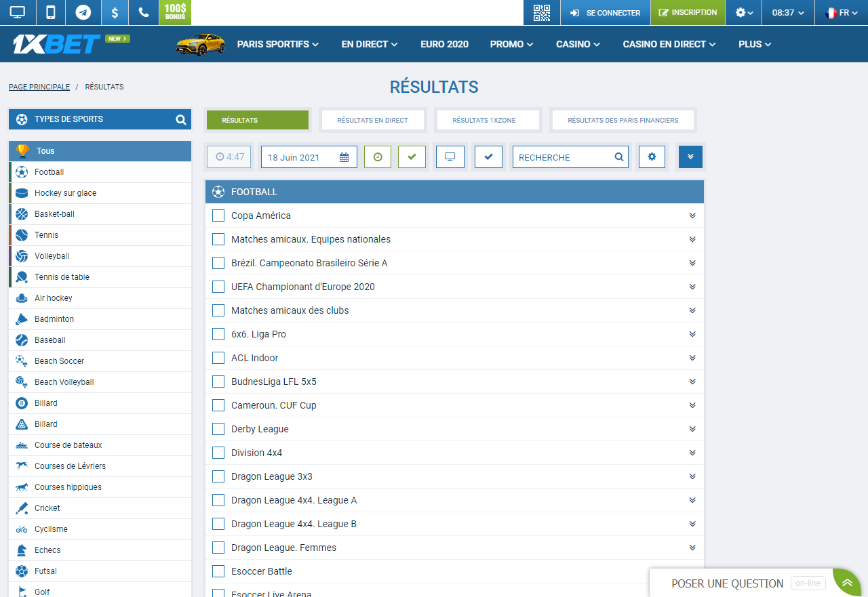Image resolution: width=868 pixels, height=597 pixels.
Task: Click the Telegram icon in top bar
Action: 83,12
